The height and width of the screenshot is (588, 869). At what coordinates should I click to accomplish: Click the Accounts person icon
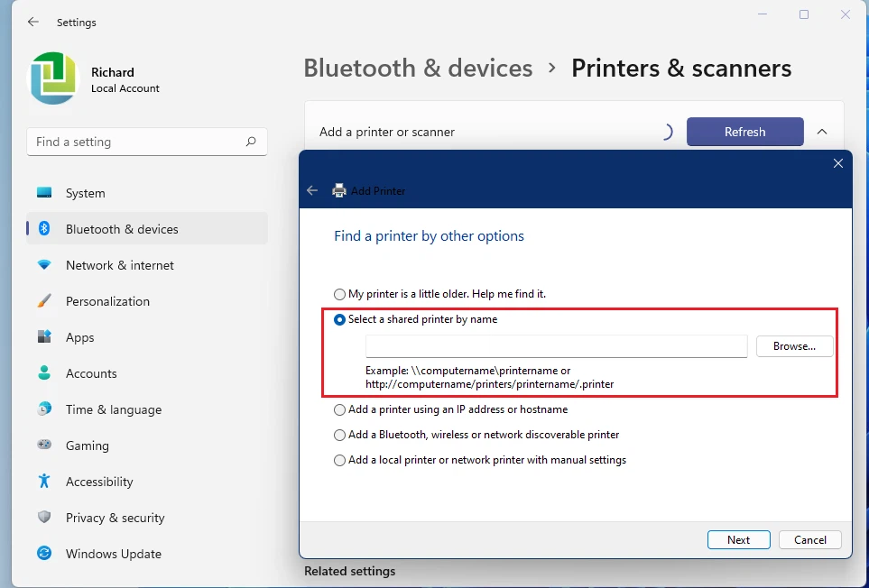(44, 373)
